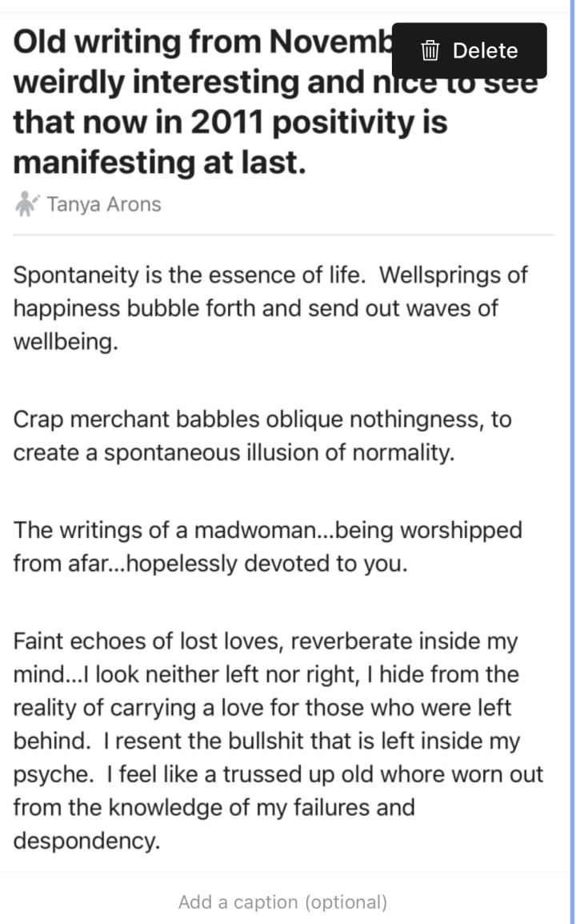Click the 'Crap merchant babbles' paragraph start

point(120,420)
